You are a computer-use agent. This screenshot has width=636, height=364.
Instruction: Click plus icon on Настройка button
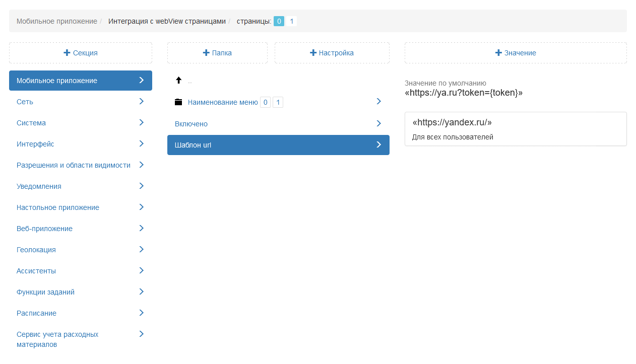coord(313,53)
